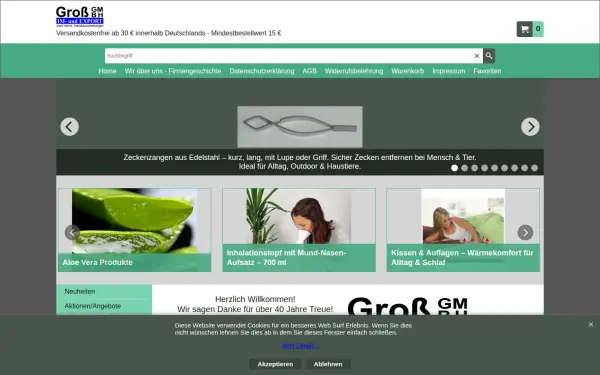Decline cookies with Ablehnen

[328, 364]
